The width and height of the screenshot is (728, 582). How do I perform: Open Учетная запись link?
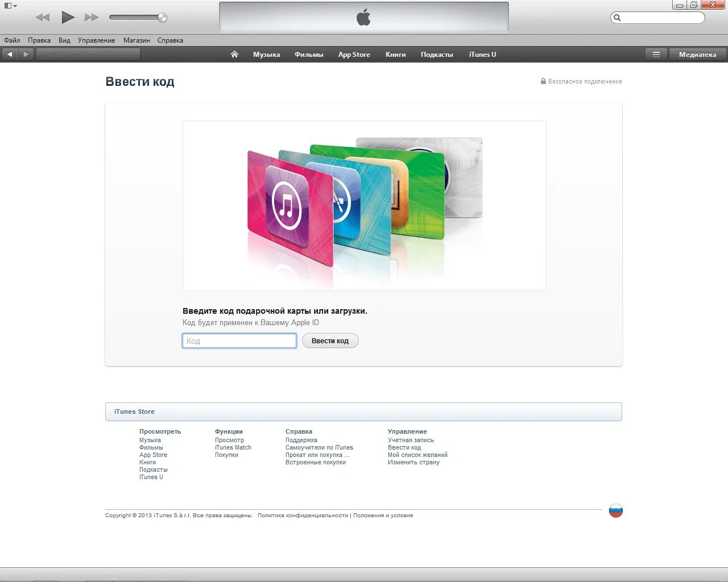click(x=411, y=440)
